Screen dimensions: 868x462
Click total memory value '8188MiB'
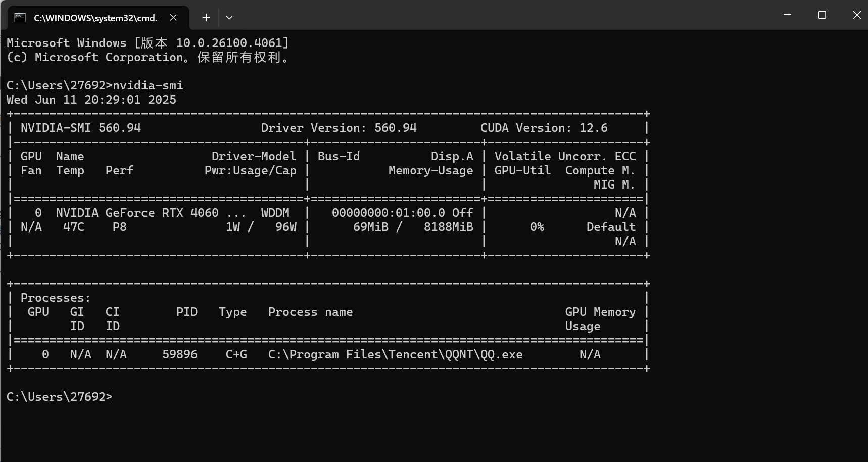pyautogui.click(x=449, y=227)
